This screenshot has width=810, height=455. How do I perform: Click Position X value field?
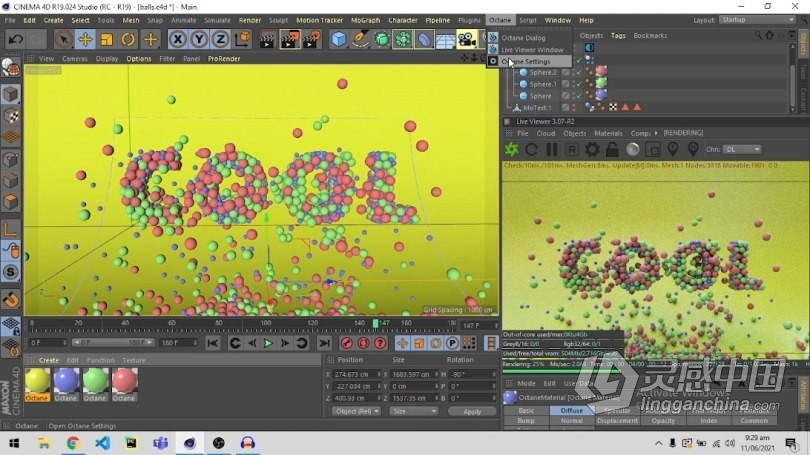coord(354,374)
